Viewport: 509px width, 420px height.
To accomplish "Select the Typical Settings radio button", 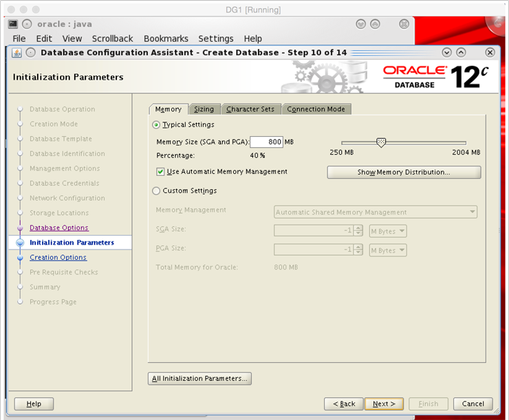I will coord(156,125).
